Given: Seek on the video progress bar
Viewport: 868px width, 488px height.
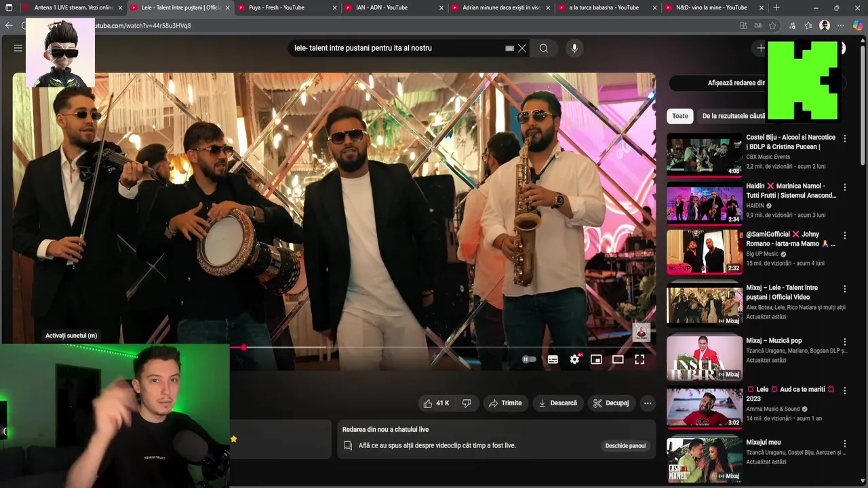Looking at the screenshot, I should 442,348.
